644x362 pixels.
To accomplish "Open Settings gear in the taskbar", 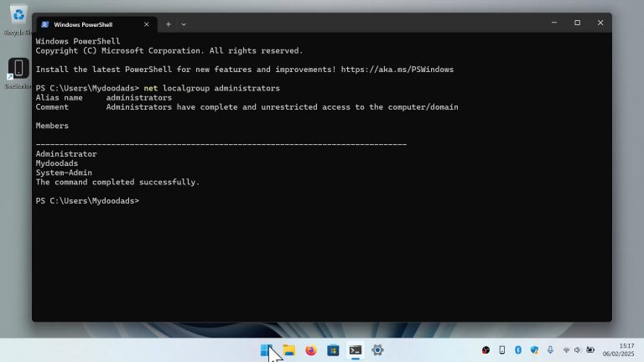I will [x=377, y=350].
